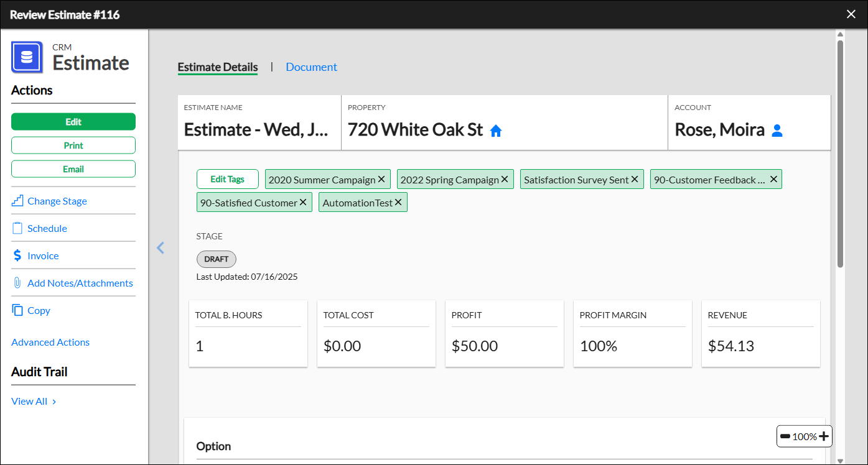Click the Total Cost $0.00 value
868x465 pixels.
[342, 346]
